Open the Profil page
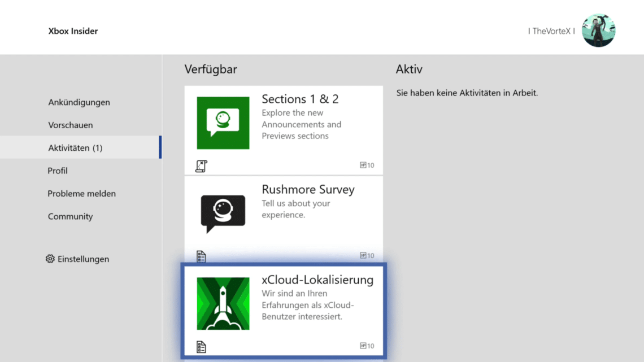 pyautogui.click(x=58, y=171)
